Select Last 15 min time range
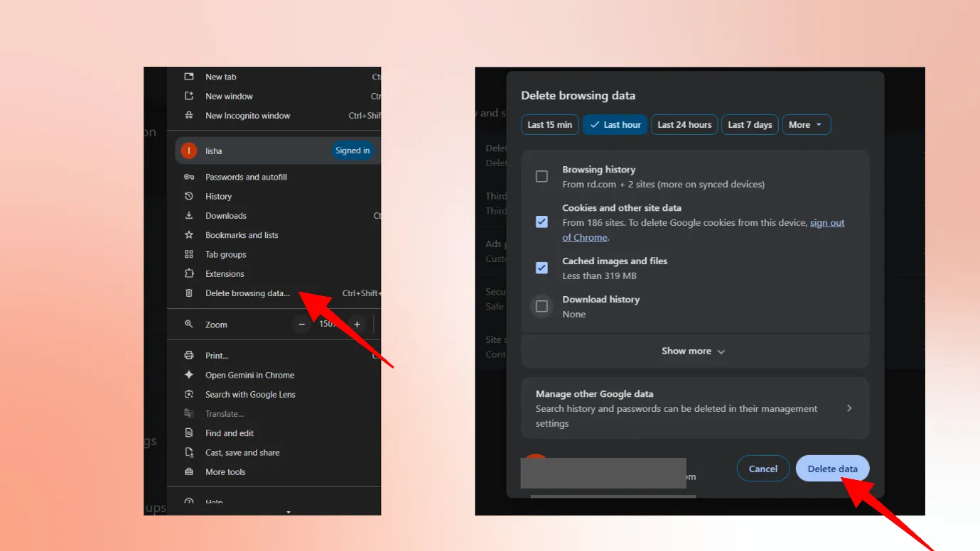The image size is (980, 551). (550, 125)
